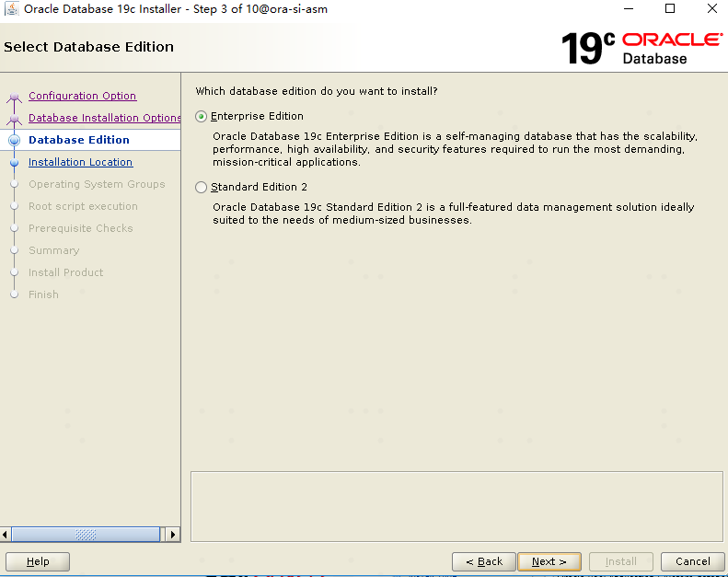Click the Oracle 19c Database logo
The image size is (728, 577).
pyautogui.click(x=641, y=48)
